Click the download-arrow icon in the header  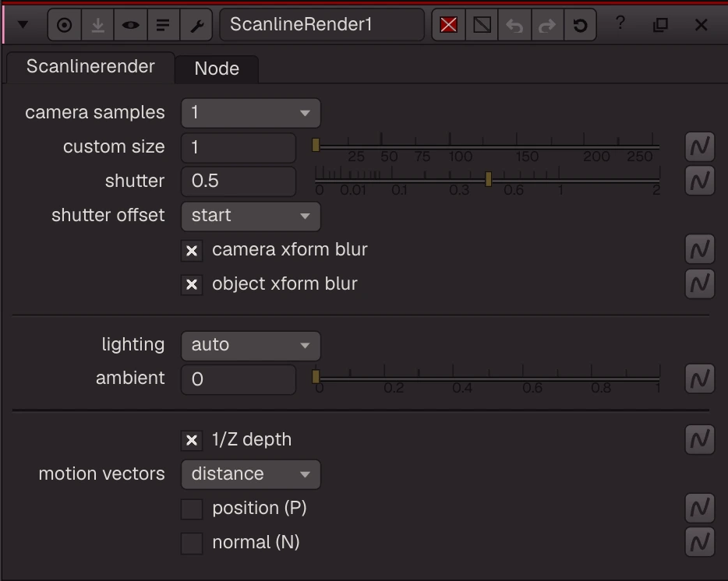[x=97, y=25]
